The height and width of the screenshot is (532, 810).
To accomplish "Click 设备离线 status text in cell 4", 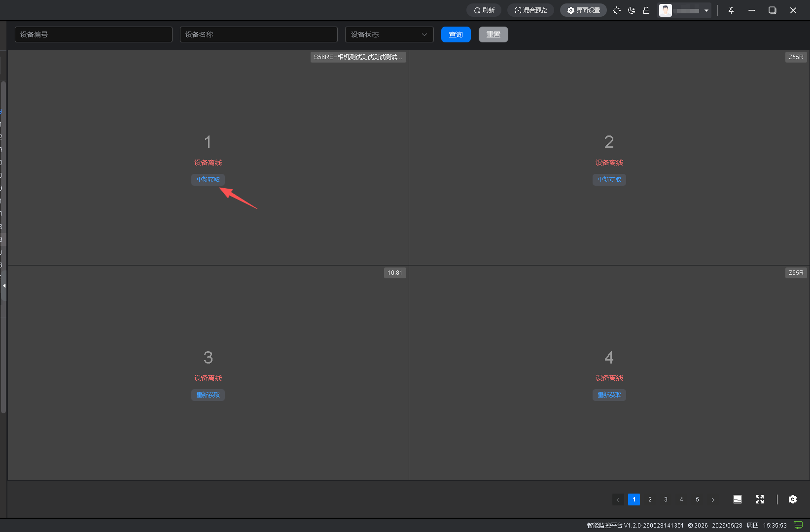I will click(609, 378).
